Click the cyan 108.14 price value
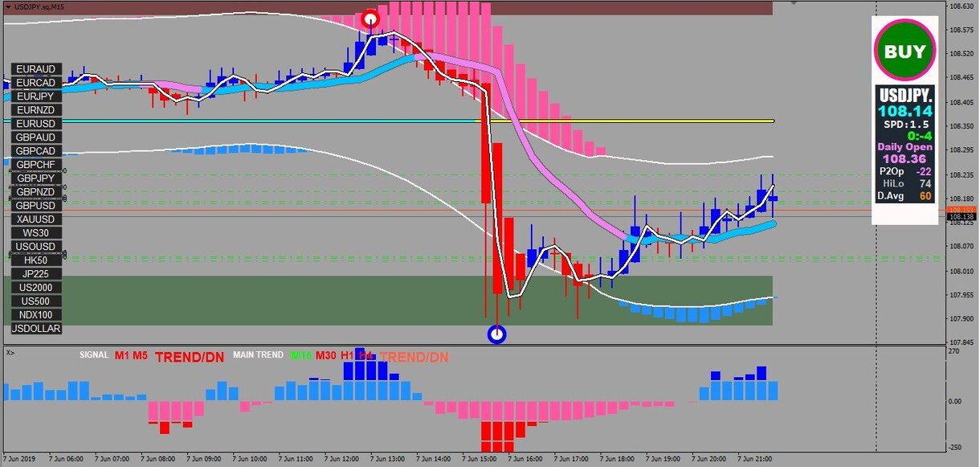Screen dimensions: 980x467 905,112
